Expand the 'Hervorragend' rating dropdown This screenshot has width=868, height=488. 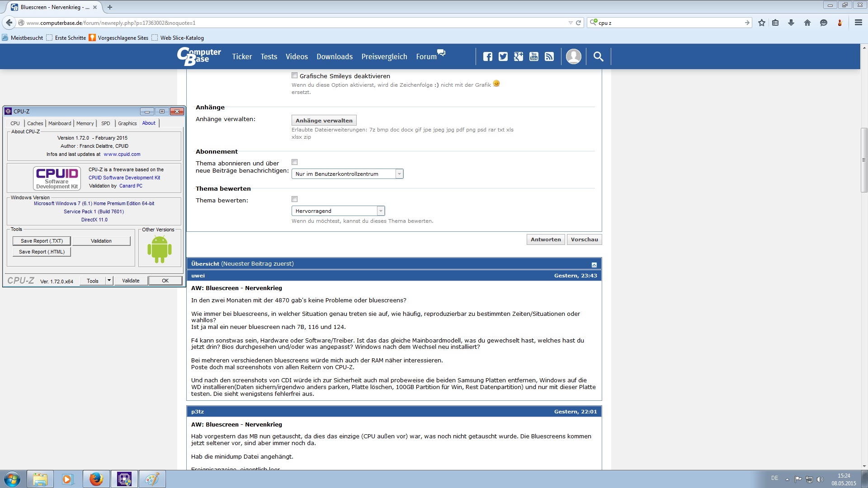click(338, 211)
